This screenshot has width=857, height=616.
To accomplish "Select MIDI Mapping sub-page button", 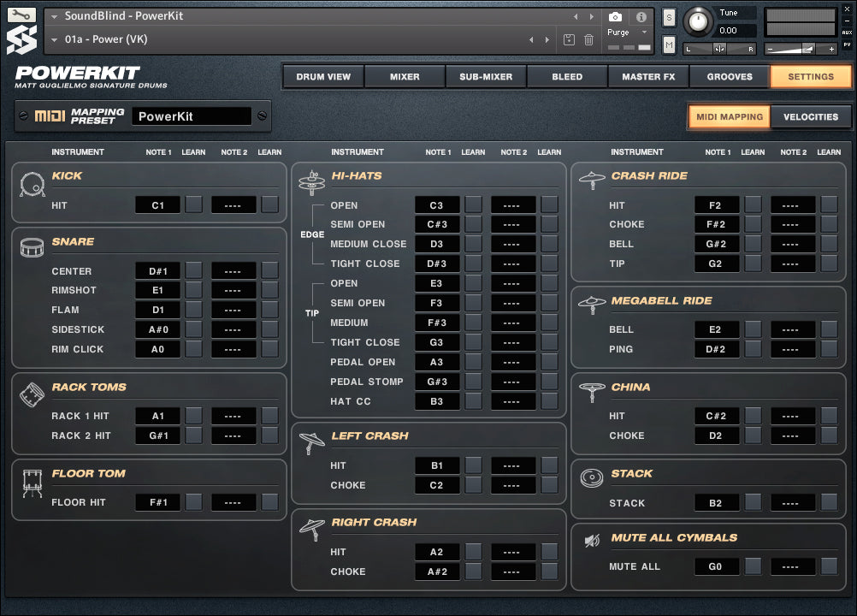I will (730, 116).
